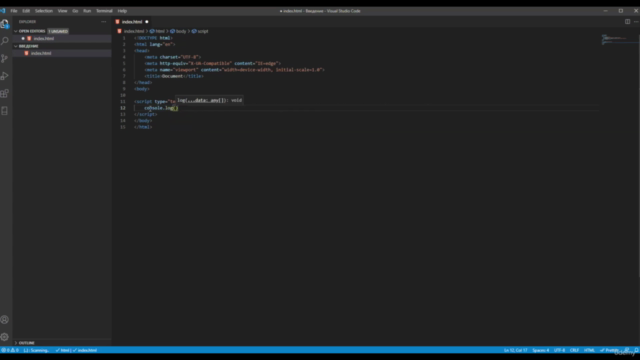Viewport: 640px width, 360px height.
Task: Click body in the breadcrumb
Action: 181,31
